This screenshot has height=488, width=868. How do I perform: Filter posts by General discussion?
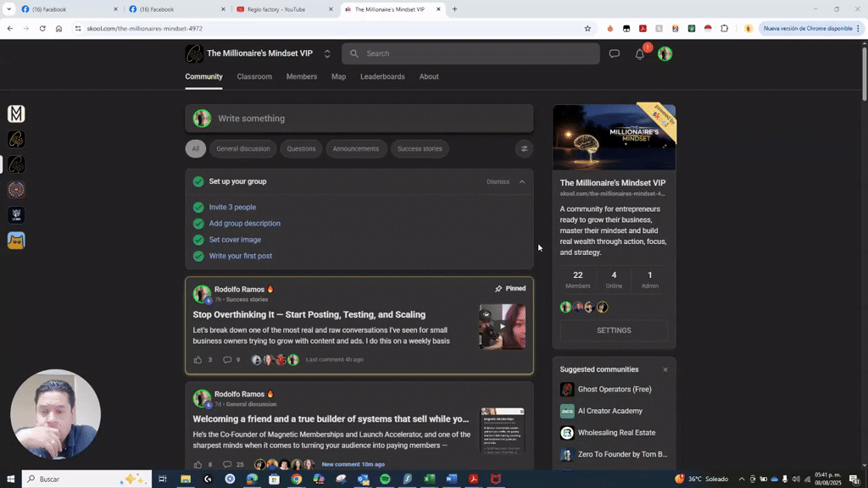pyautogui.click(x=243, y=149)
